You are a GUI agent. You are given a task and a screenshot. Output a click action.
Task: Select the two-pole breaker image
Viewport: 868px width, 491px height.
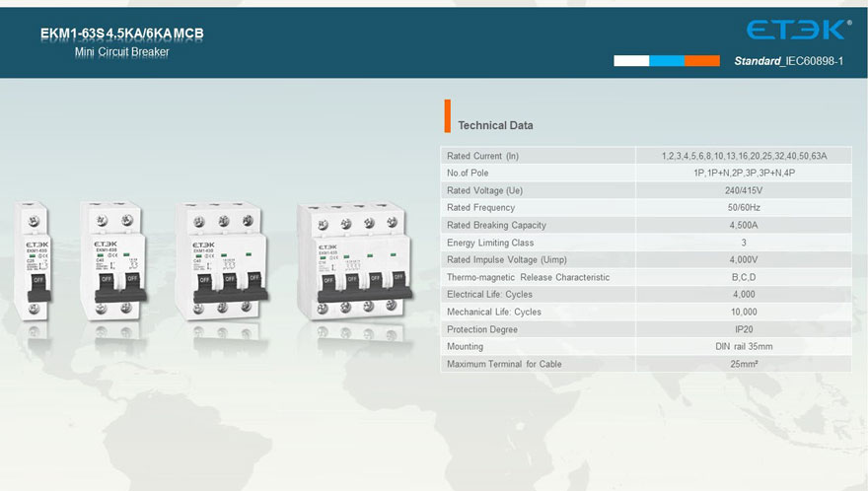click(112, 260)
